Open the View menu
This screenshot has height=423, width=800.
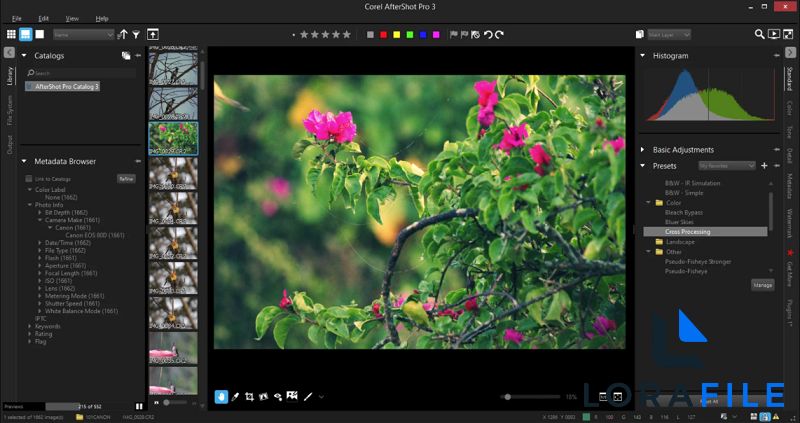tap(72, 18)
